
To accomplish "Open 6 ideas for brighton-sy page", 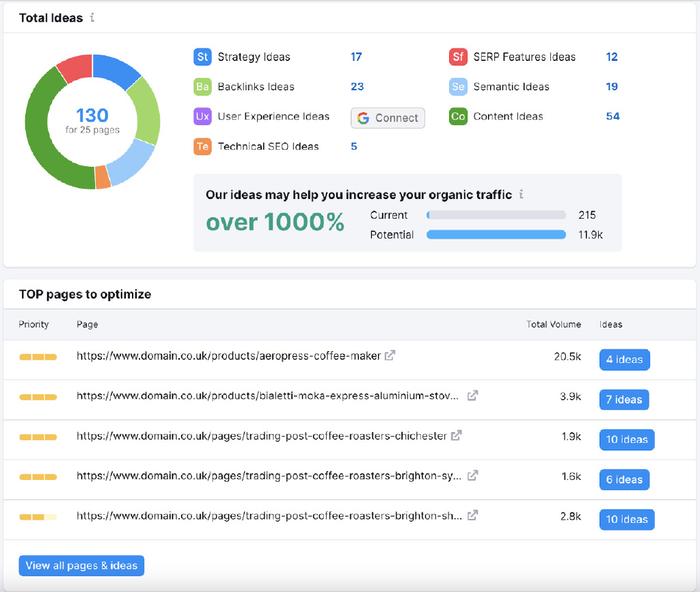I will coord(625,479).
